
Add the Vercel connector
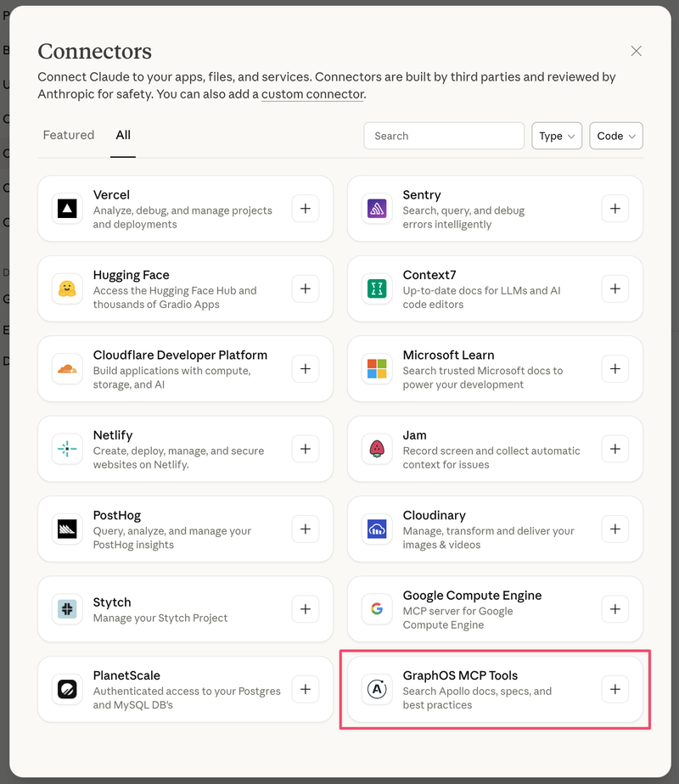tap(305, 209)
